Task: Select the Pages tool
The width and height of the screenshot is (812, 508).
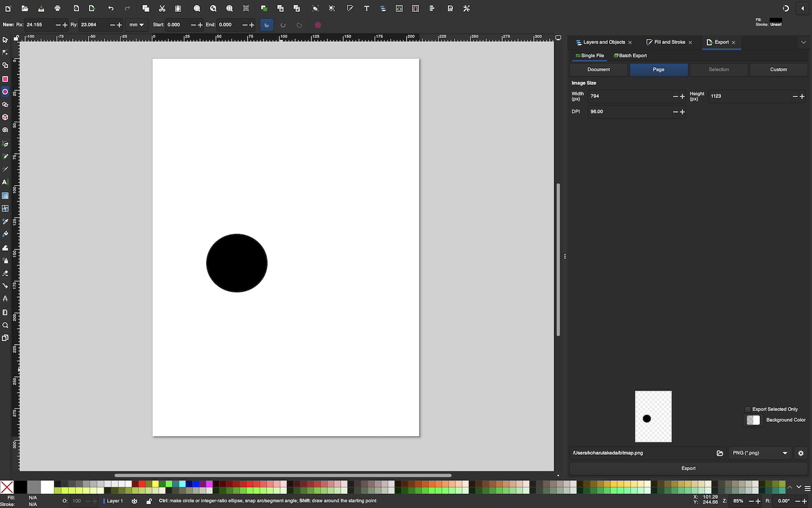Action: [5, 338]
